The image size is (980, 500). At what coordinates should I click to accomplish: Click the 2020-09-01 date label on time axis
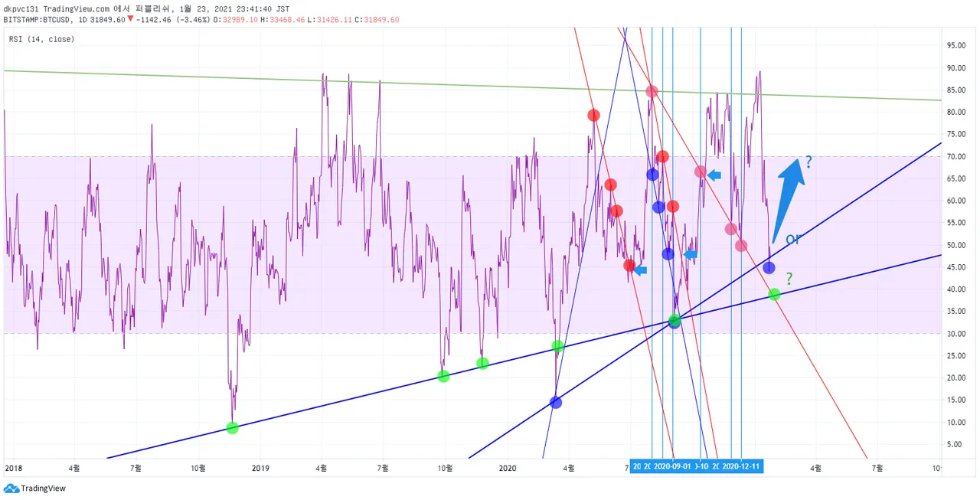click(672, 466)
